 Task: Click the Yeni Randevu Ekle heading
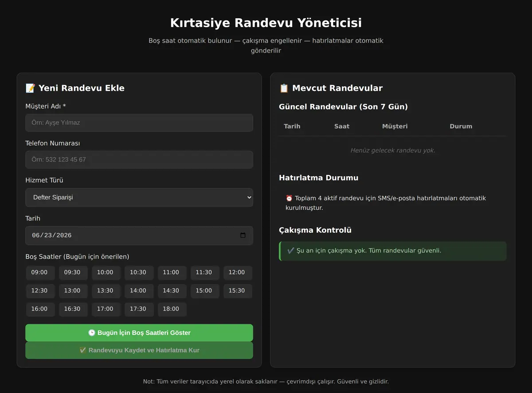(75, 88)
